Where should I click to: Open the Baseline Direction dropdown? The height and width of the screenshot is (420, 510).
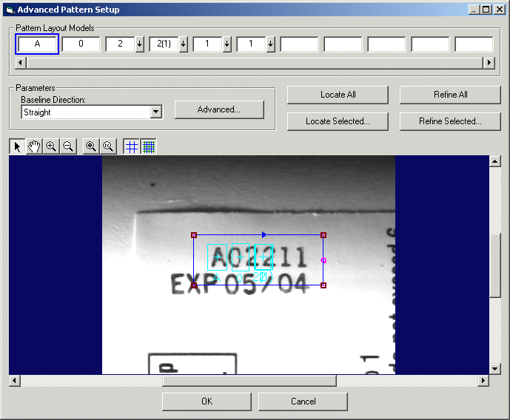click(155, 112)
